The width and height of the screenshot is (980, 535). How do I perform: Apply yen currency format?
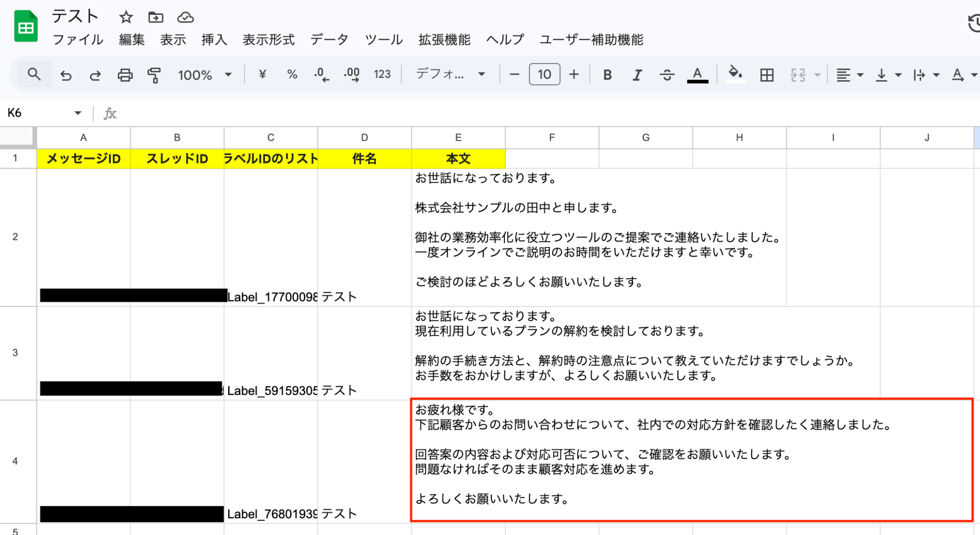tap(262, 75)
